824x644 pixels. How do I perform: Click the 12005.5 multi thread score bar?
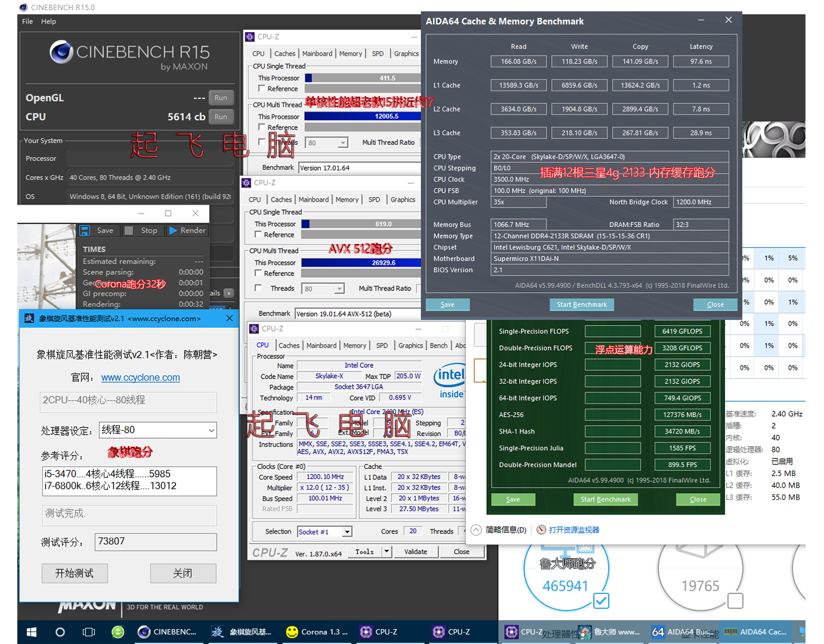pos(363,117)
